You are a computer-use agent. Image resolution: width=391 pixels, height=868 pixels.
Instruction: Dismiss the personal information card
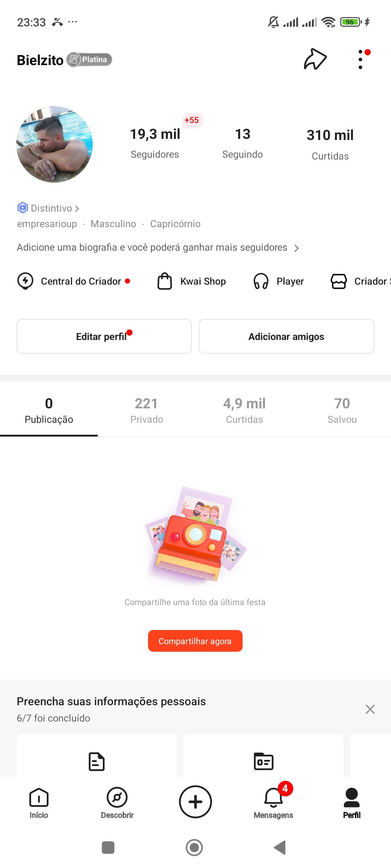pyautogui.click(x=370, y=709)
